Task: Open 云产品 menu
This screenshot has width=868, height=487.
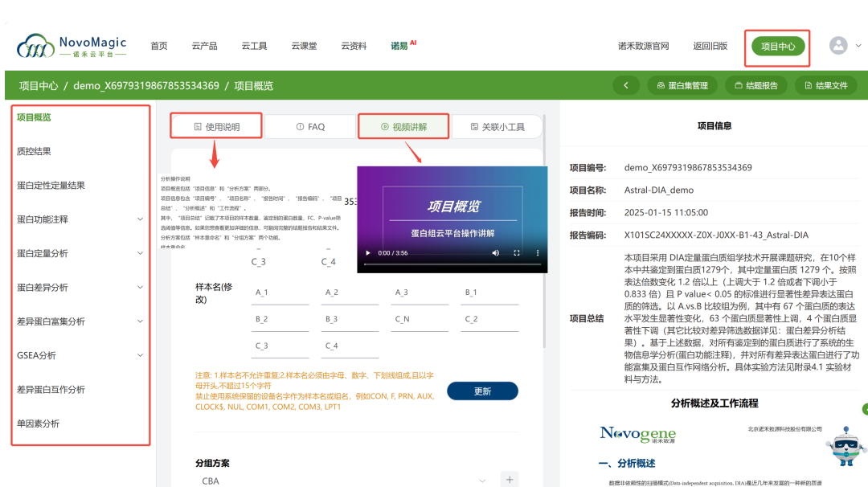Action: pyautogui.click(x=204, y=46)
